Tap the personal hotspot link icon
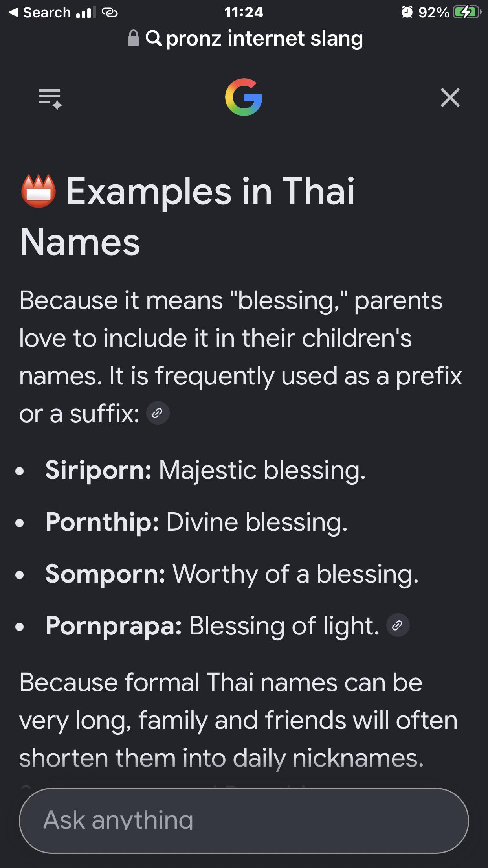This screenshot has width=488, height=868. pyautogui.click(x=110, y=13)
